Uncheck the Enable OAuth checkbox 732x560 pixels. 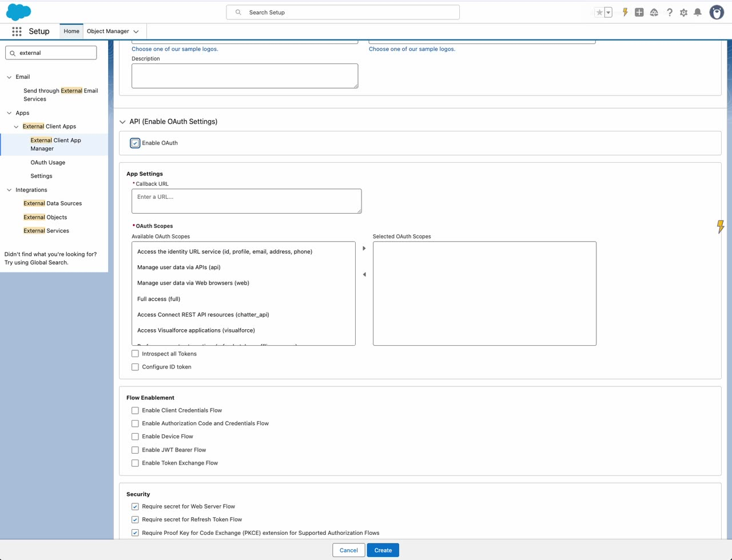tap(135, 143)
